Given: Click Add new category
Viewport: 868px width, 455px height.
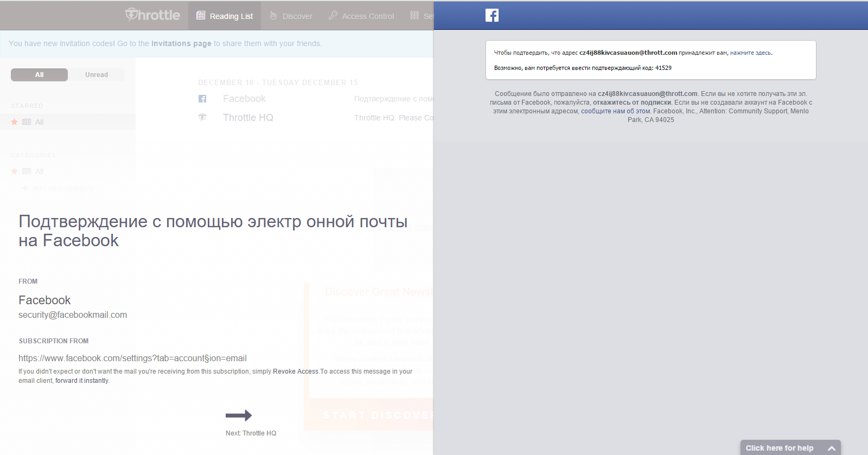Looking at the screenshot, I should 59,188.
